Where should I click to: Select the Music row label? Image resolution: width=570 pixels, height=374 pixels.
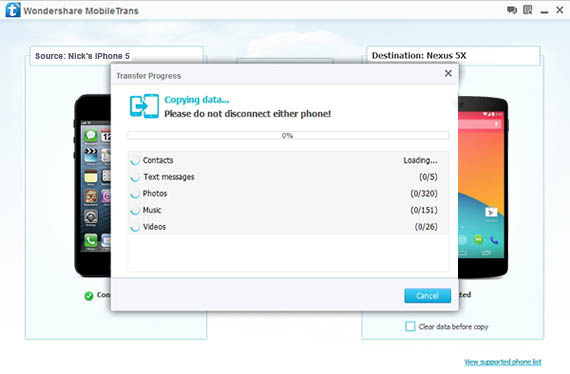pyautogui.click(x=152, y=210)
